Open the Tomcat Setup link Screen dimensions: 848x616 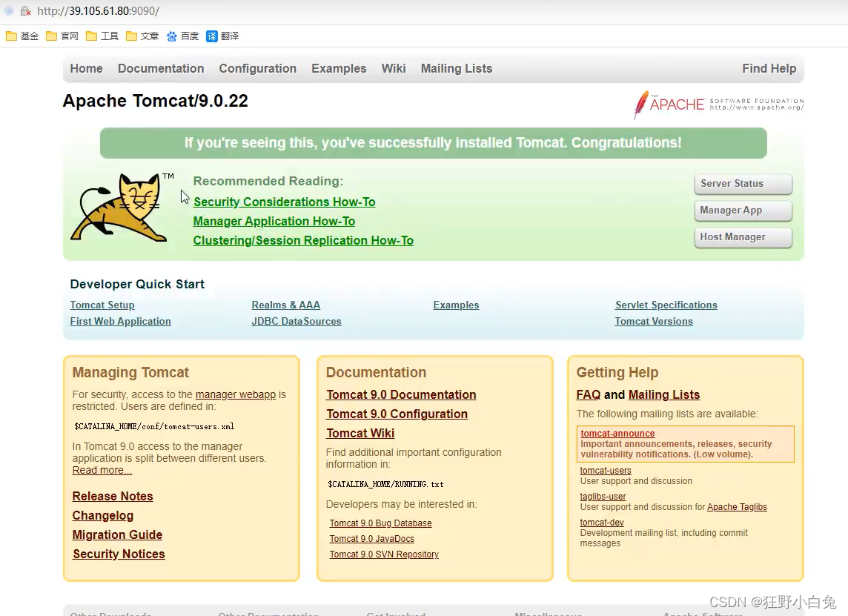click(x=102, y=305)
